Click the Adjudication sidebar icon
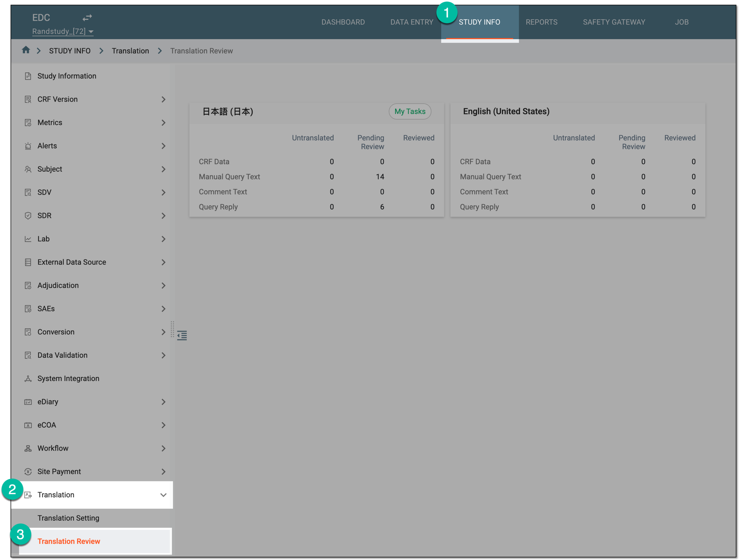 [28, 285]
